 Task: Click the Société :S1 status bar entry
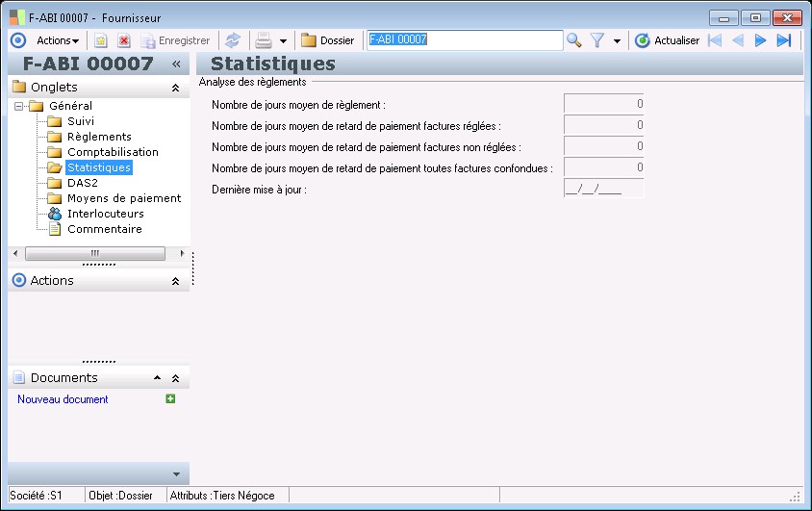[37, 496]
